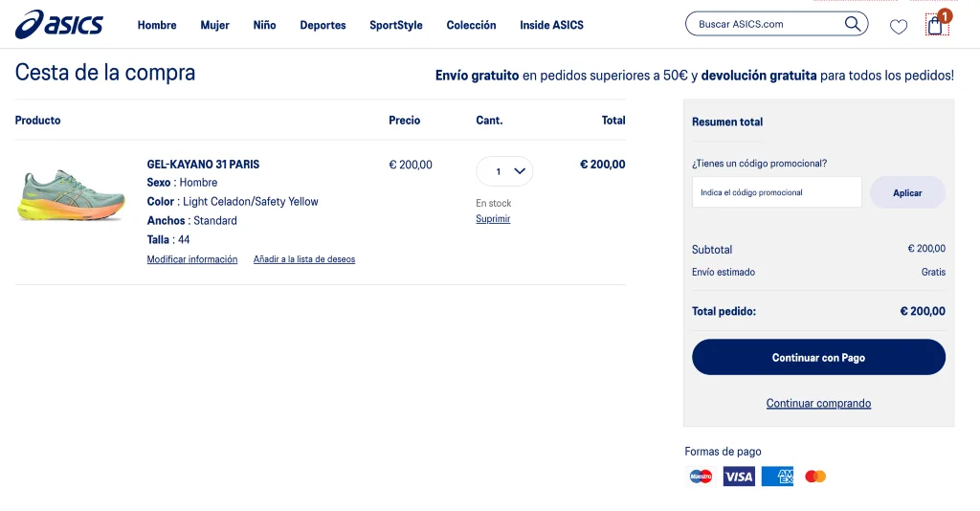
Task: Click the Maestro payment icon
Action: [x=701, y=477]
